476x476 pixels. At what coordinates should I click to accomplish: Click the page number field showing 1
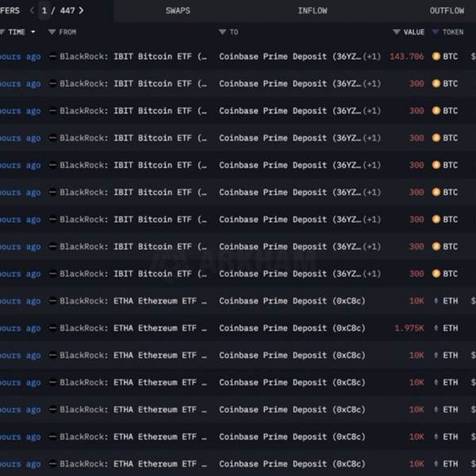44,10
